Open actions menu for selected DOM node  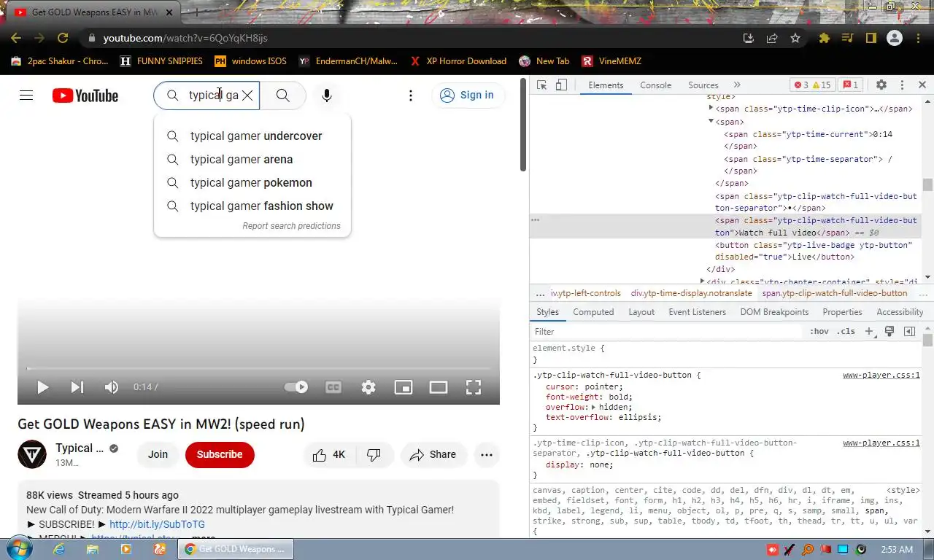pyautogui.click(x=535, y=219)
